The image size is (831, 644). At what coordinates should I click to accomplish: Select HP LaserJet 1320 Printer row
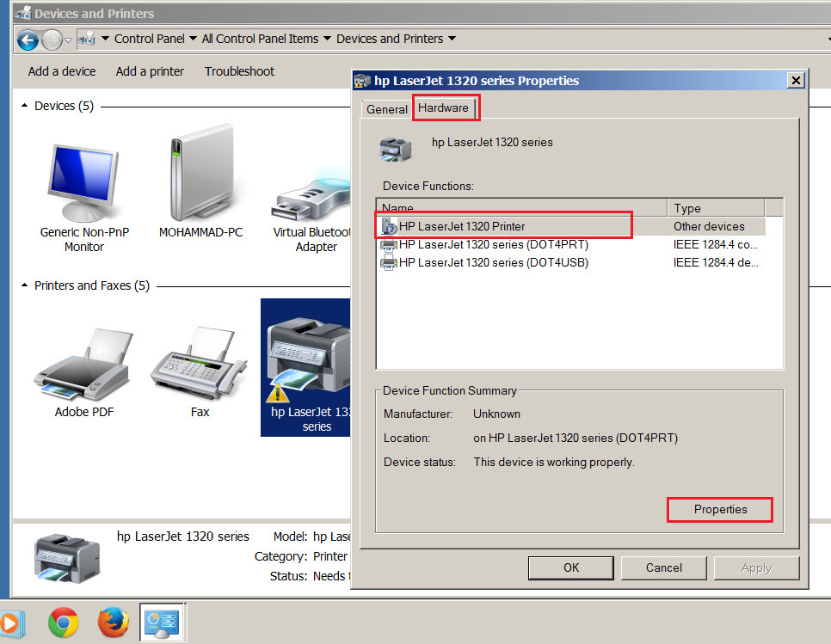(571, 227)
